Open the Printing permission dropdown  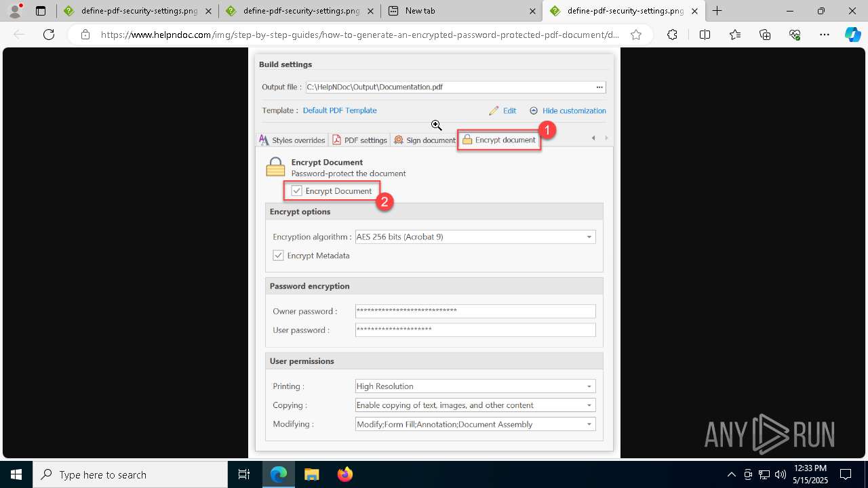click(x=475, y=386)
